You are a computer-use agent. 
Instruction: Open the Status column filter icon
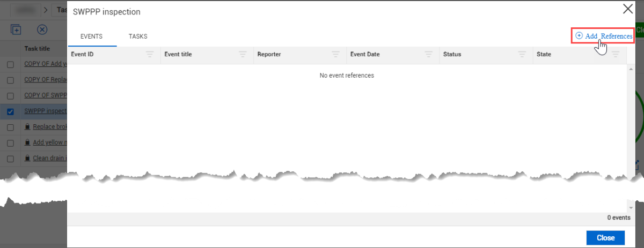pyautogui.click(x=522, y=54)
